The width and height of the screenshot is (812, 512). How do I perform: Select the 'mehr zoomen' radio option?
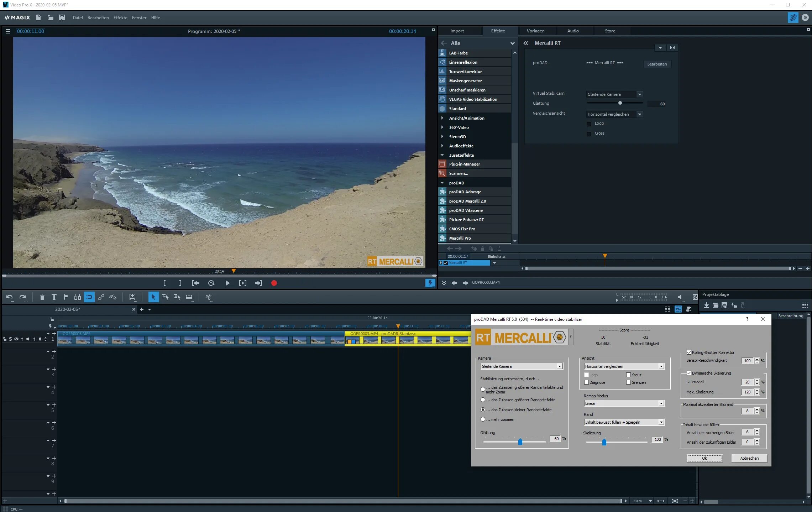point(483,419)
